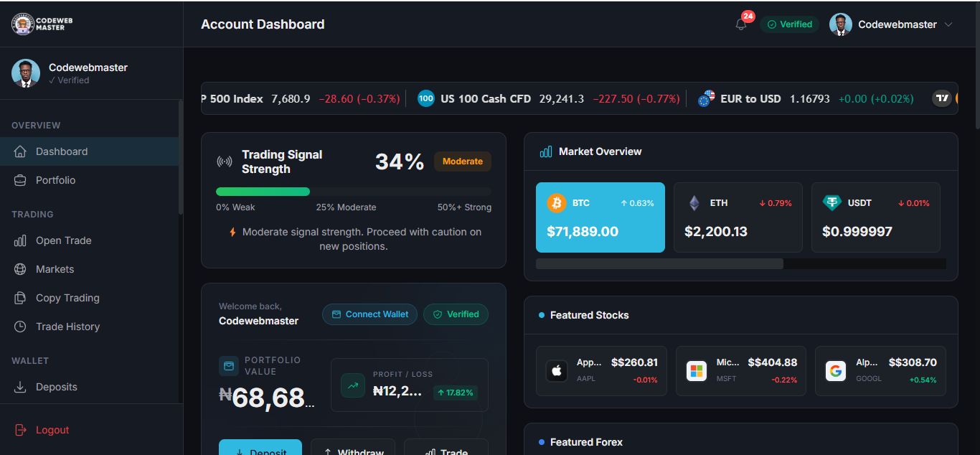980x455 pixels.
Task: Navigate to Markets in sidebar
Action: click(89, 269)
